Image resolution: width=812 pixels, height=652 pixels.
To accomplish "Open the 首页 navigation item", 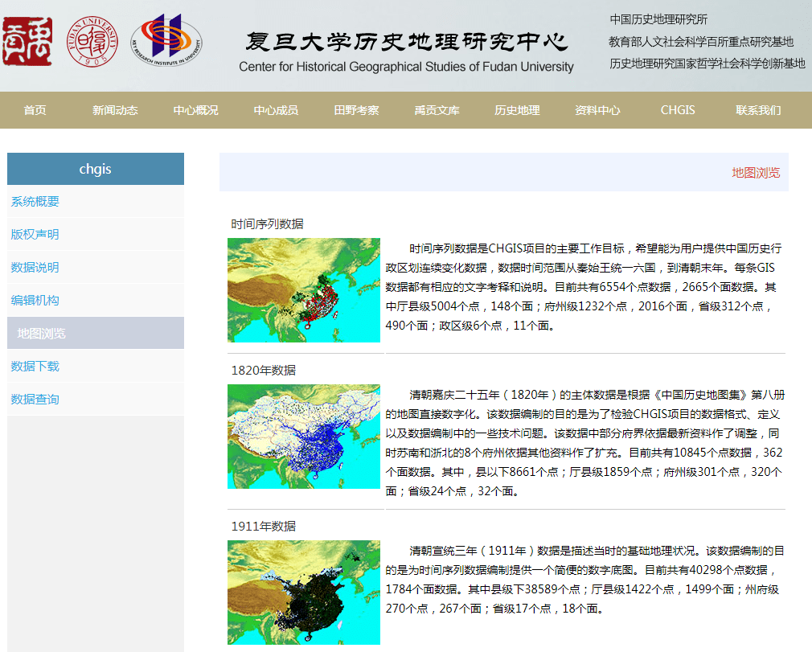I will pos(35,110).
